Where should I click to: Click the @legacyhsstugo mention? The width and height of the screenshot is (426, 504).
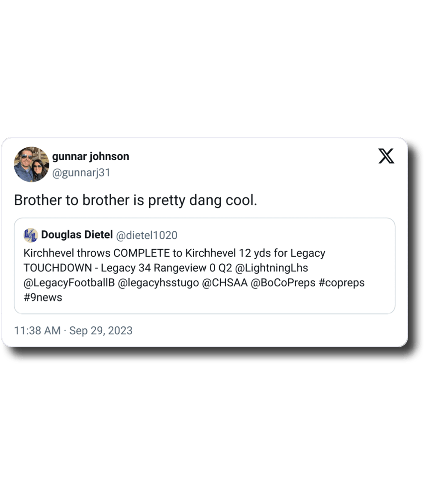click(157, 283)
